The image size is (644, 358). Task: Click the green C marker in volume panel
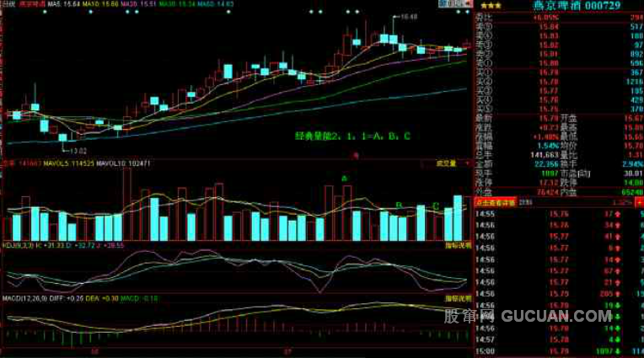click(x=436, y=206)
